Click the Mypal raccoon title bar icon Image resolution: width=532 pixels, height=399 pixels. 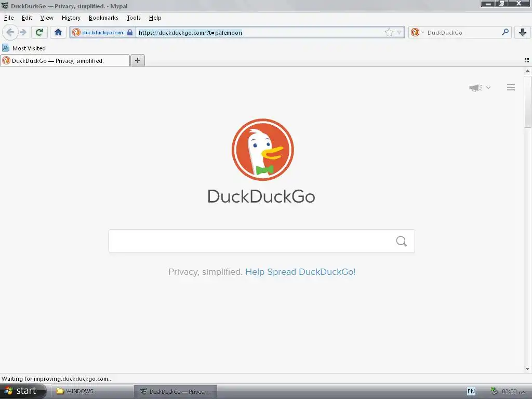click(5, 5)
